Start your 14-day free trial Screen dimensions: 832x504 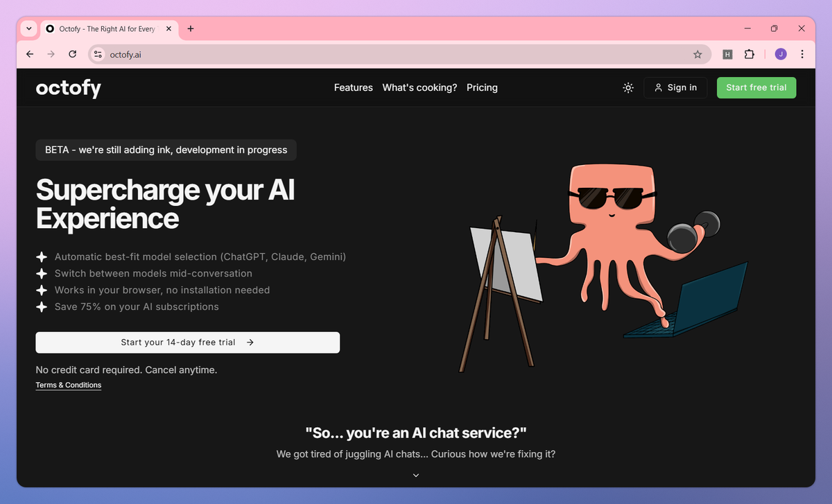pyautogui.click(x=188, y=342)
